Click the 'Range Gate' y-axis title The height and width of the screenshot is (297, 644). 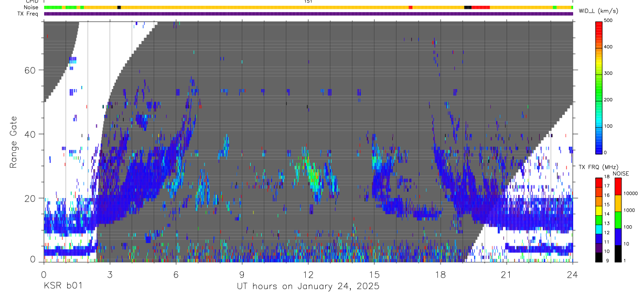(14, 142)
